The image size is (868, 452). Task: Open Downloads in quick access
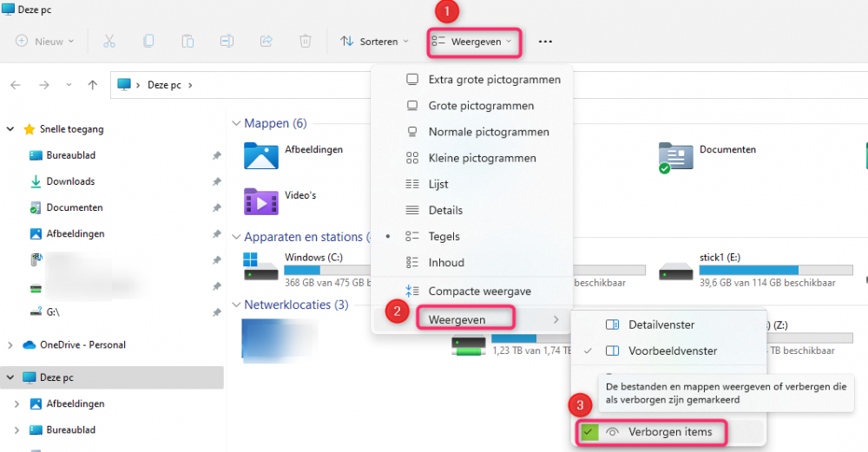tap(70, 181)
